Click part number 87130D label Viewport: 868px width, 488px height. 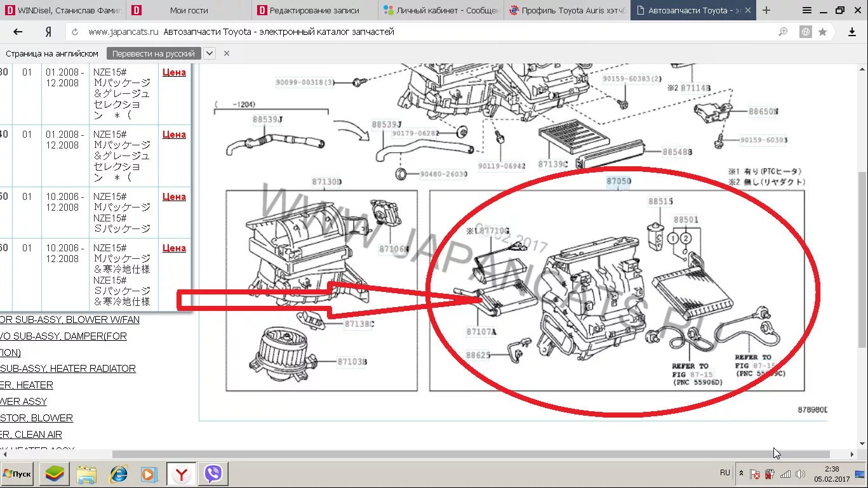327,183
